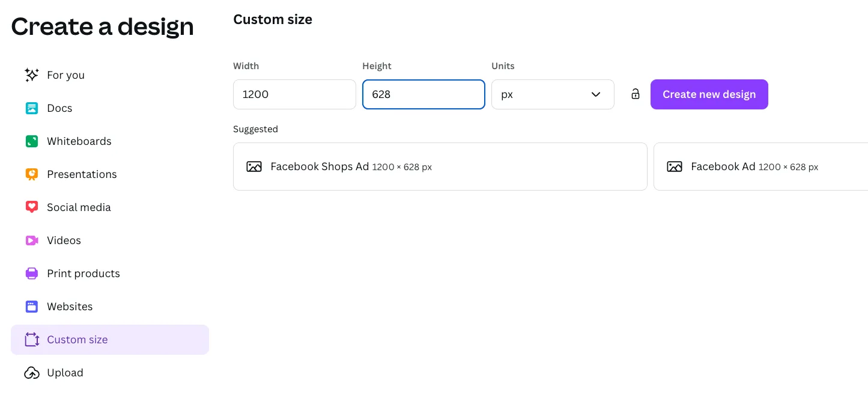868x395 pixels.
Task: Expand the px units selector
Action: [595, 94]
